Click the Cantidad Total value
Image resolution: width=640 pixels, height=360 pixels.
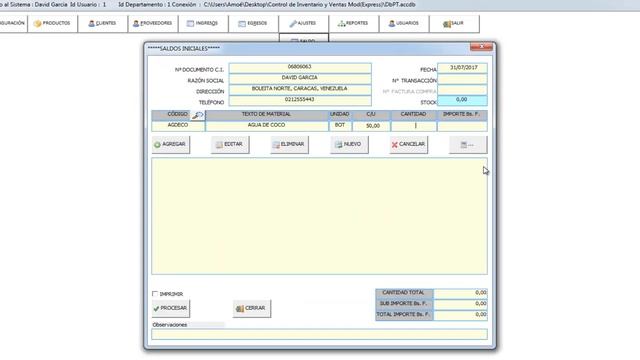coord(460,293)
